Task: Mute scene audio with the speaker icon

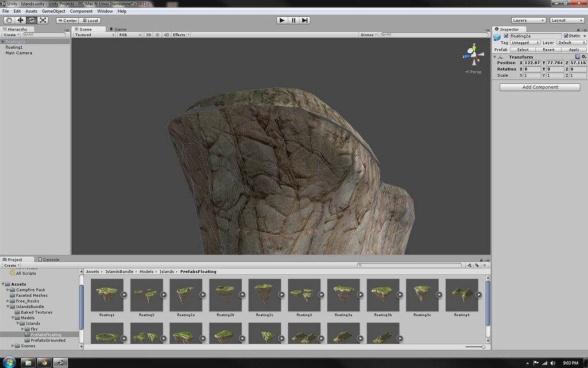Action: pyautogui.click(x=165, y=34)
